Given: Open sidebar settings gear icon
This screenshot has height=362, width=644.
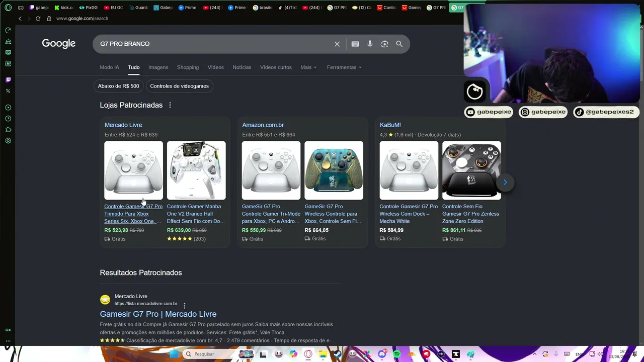Looking at the screenshot, I should click(8, 141).
